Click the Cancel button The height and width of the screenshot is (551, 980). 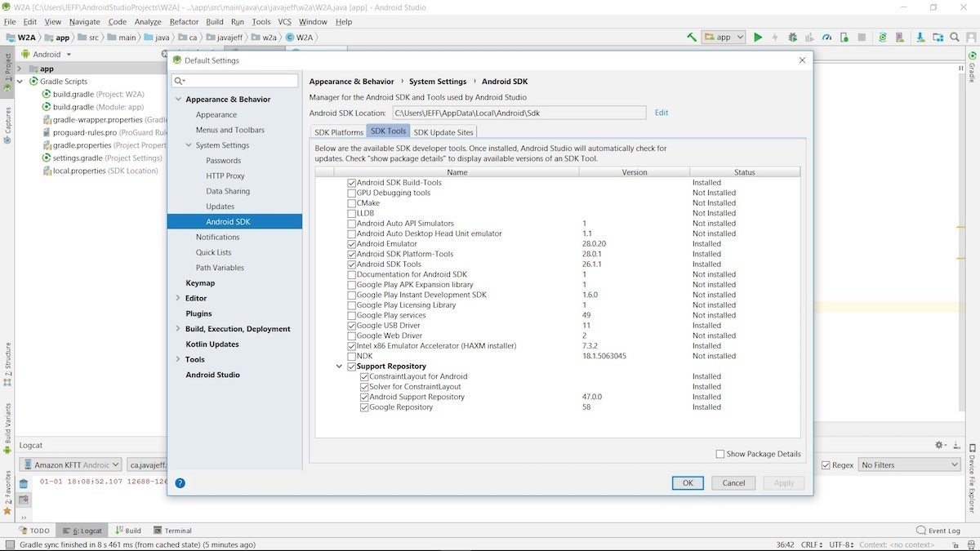[733, 482]
